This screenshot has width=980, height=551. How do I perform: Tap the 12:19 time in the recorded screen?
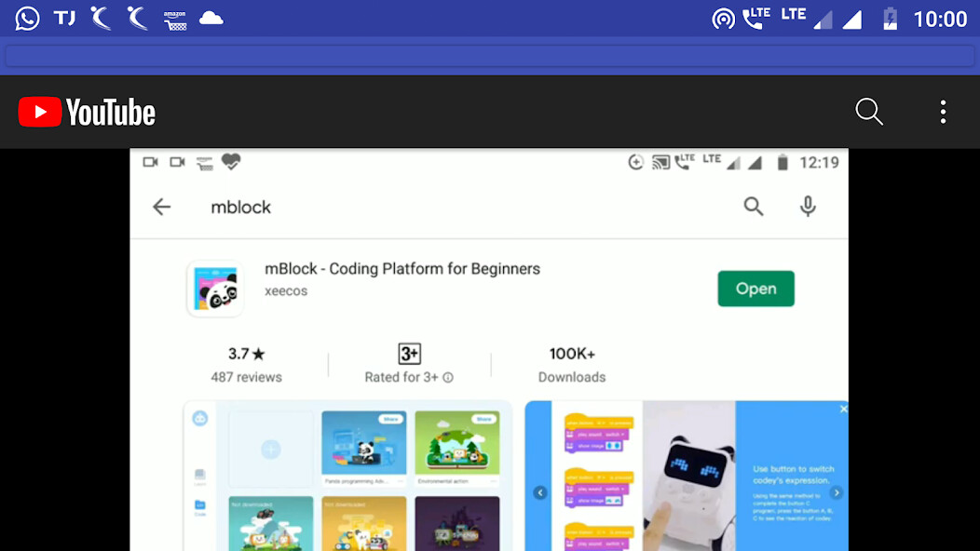tap(819, 163)
